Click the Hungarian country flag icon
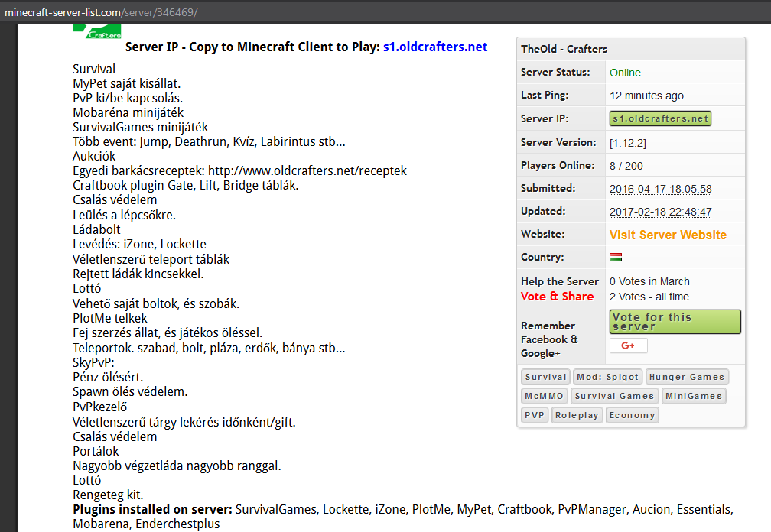 coord(616,257)
